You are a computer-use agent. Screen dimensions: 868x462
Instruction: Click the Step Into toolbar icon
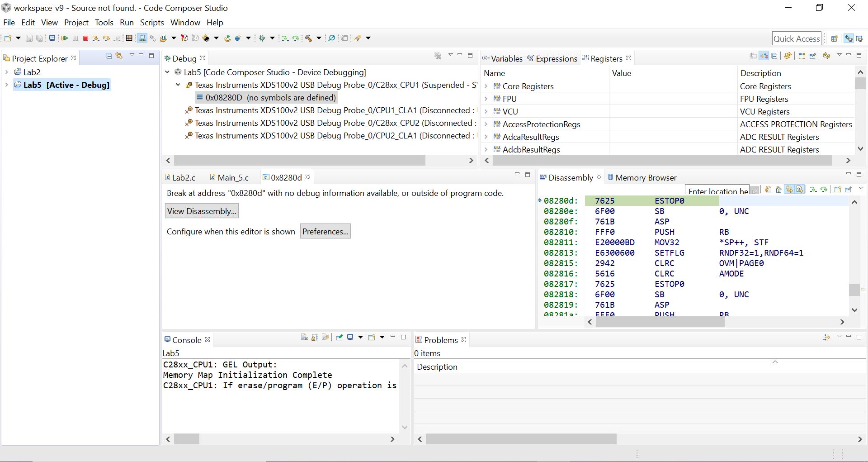[x=95, y=38]
